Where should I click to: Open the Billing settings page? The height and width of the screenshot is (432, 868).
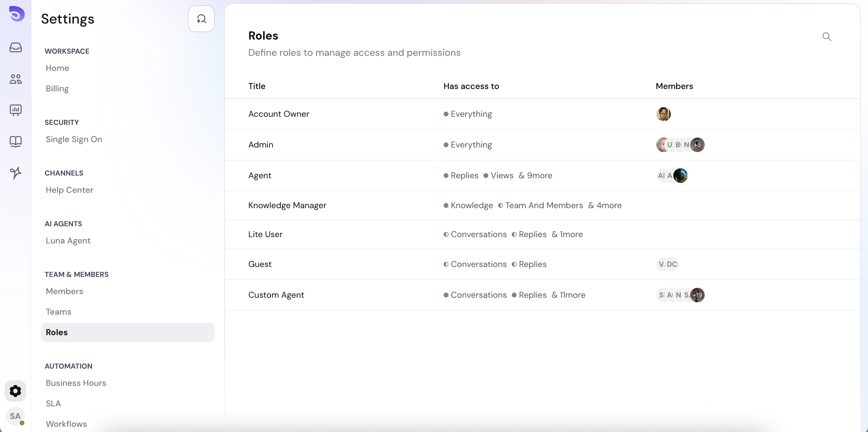pos(57,88)
